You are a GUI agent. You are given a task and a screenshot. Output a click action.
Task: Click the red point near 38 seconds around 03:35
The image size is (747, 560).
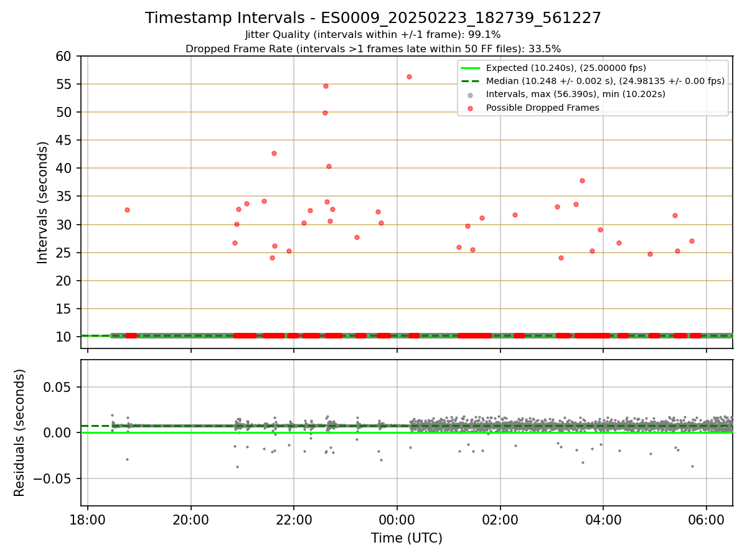(x=582, y=180)
